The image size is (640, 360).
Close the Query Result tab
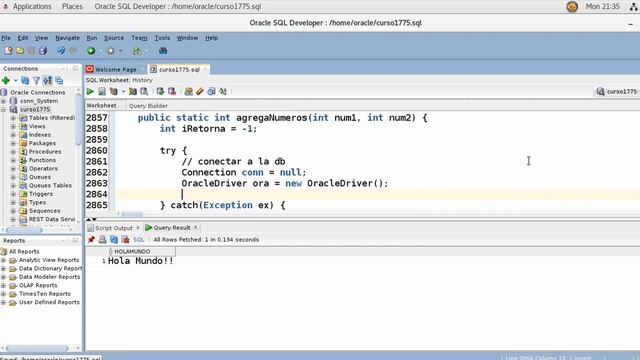coord(196,227)
